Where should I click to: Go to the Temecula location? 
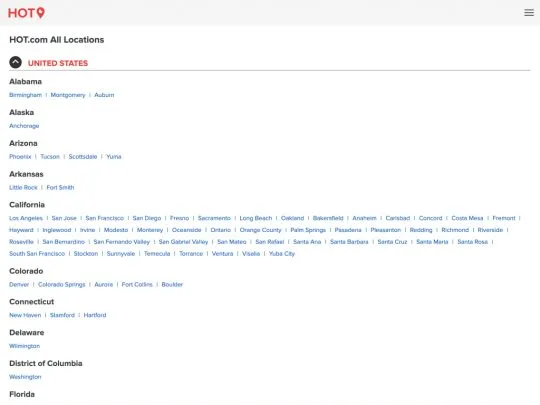click(x=157, y=253)
